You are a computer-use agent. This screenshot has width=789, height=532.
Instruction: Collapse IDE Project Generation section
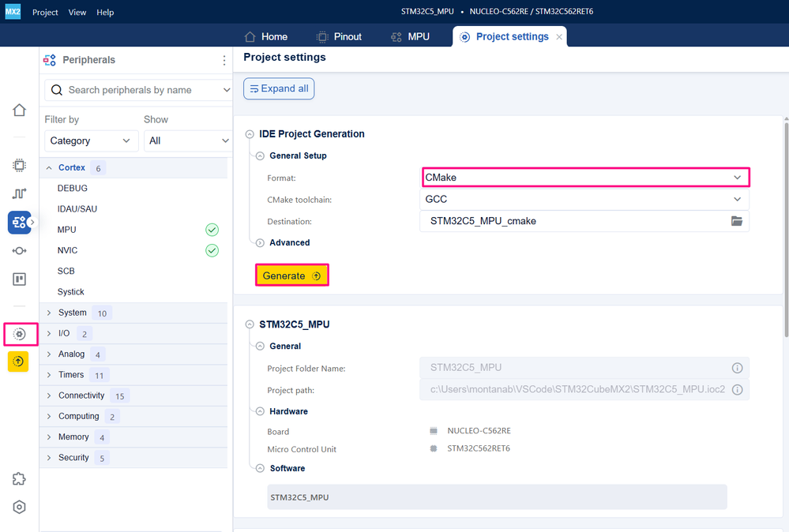250,134
